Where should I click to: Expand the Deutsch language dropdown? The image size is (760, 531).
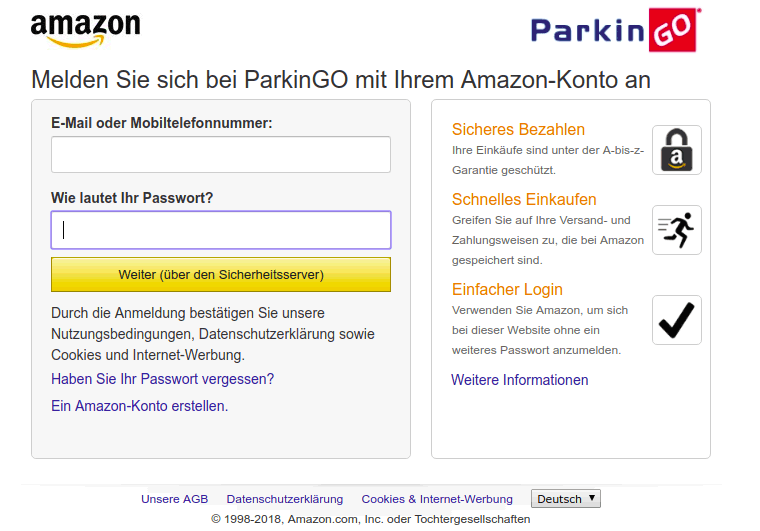click(566, 499)
